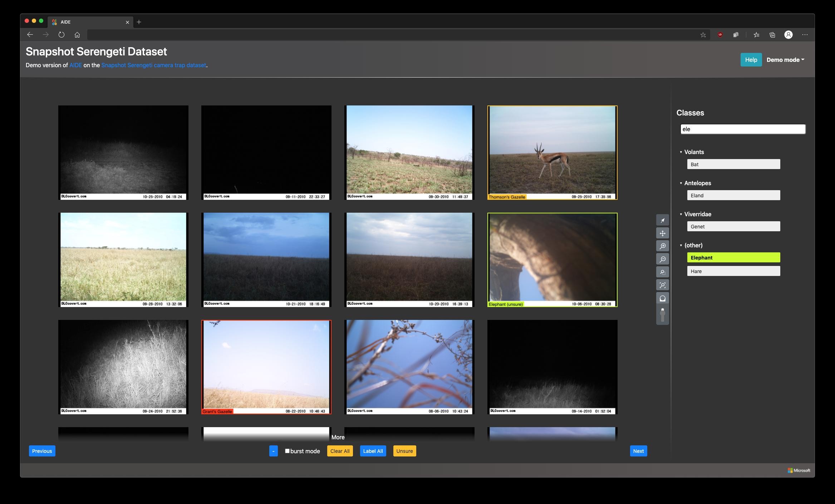The height and width of the screenshot is (504, 835).
Task: Follow the Snapshot Serengeti camera trap dataset link
Action: coord(154,65)
